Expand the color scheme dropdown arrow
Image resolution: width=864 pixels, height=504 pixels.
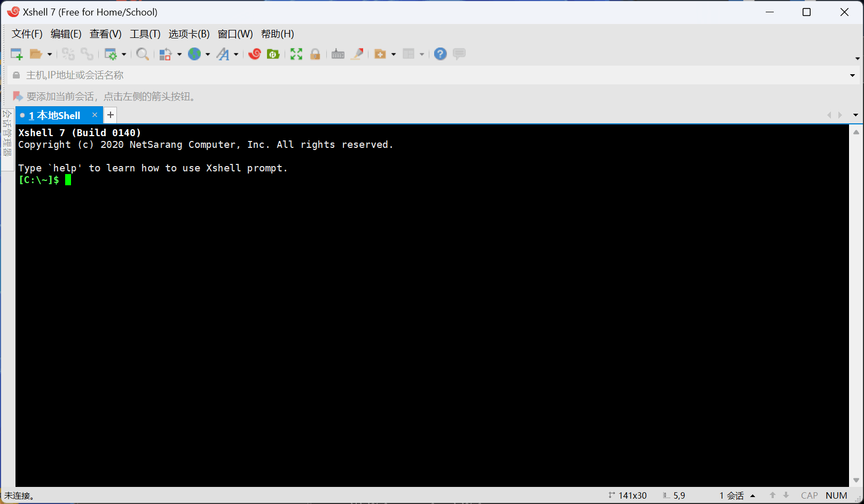click(179, 54)
